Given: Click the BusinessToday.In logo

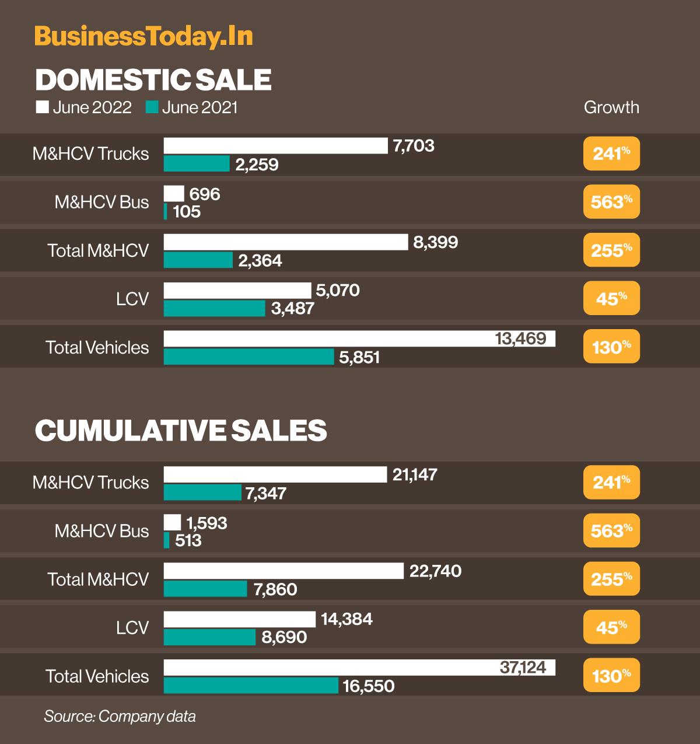Looking at the screenshot, I should [x=143, y=36].
